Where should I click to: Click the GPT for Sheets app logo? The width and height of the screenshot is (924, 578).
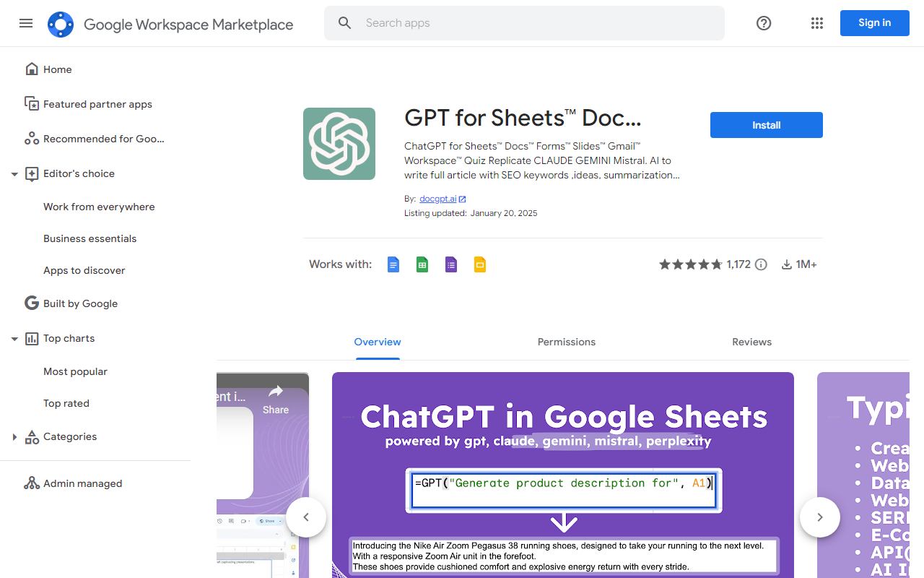(339, 144)
